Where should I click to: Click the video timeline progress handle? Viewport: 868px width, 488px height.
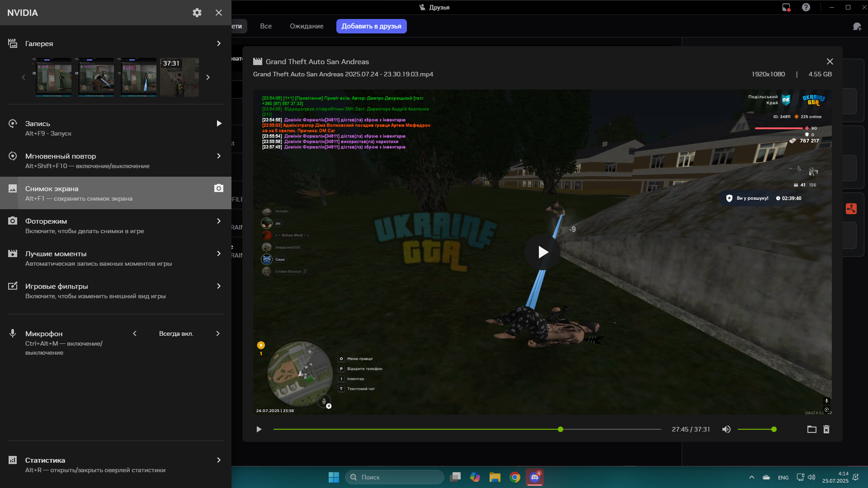tap(561, 429)
